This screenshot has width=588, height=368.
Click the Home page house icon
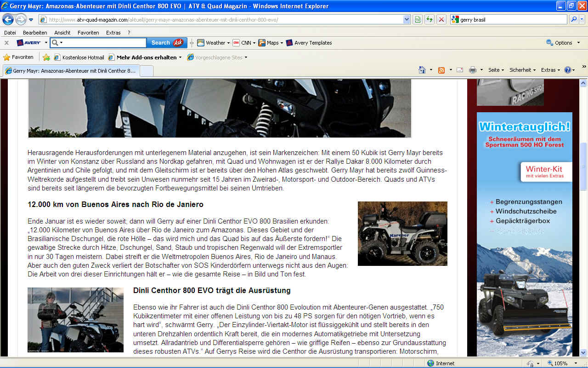(x=422, y=70)
